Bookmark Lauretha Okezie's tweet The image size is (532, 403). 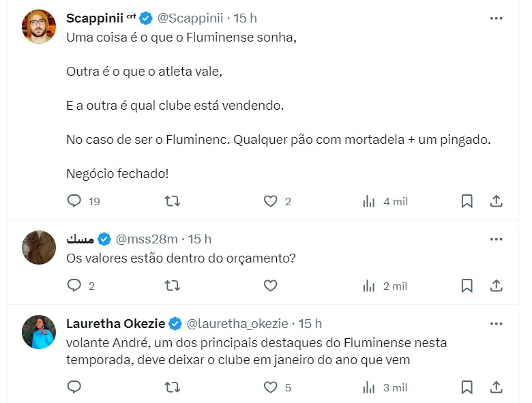coord(467,387)
